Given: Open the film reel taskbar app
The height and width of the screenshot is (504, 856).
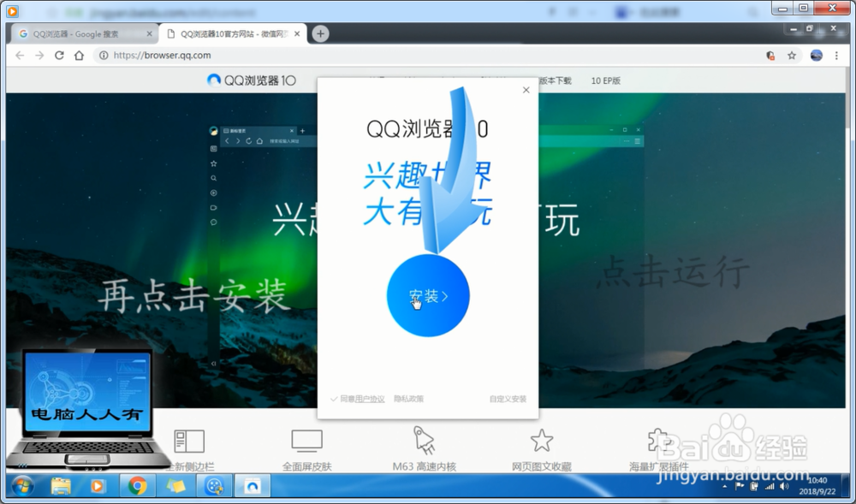Looking at the screenshot, I should tap(214, 485).
